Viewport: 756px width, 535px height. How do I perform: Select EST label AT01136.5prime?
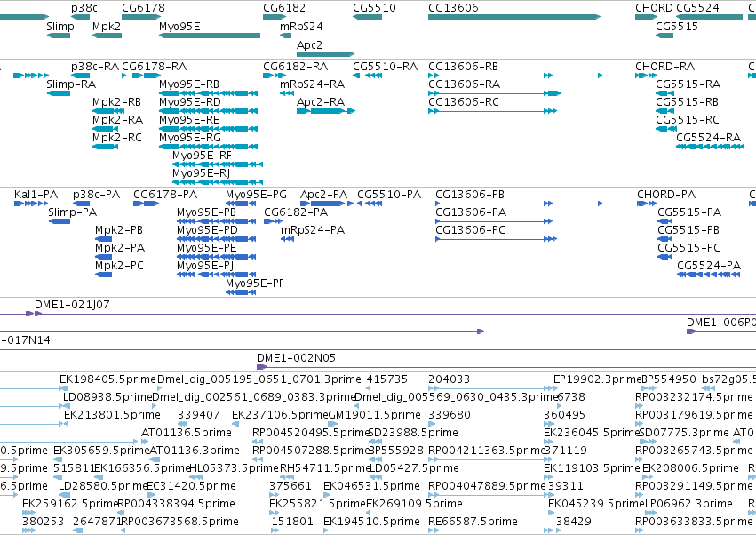(x=186, y=433)
